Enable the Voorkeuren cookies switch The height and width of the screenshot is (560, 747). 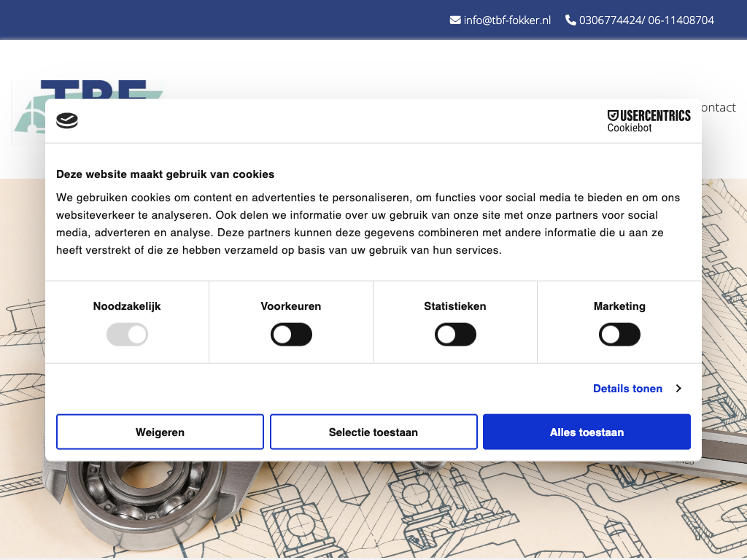(291, 335)
